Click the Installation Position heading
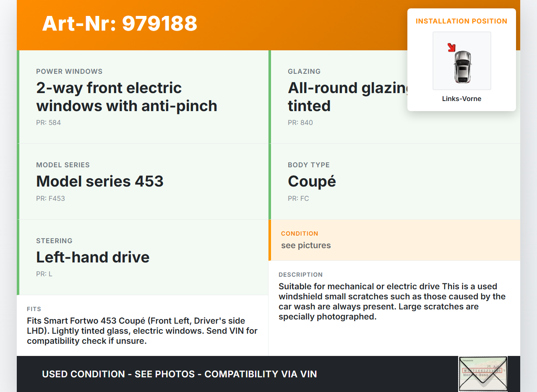The image size is (537, 392). click(x=461, y=21)
